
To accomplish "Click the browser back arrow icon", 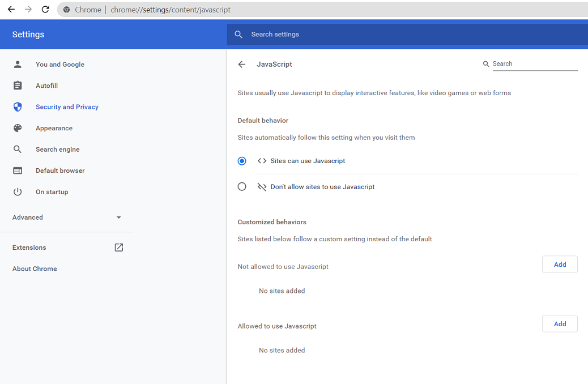I will click(11, 10).
